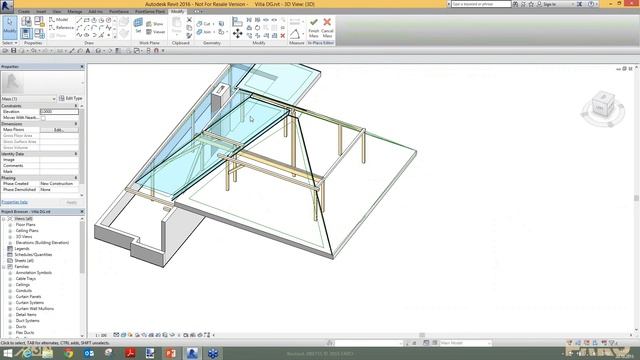This screenshot has width=640, height=360.
Task: Click the Text tool in quick access toolbar
Action: [x=88, y=51]
